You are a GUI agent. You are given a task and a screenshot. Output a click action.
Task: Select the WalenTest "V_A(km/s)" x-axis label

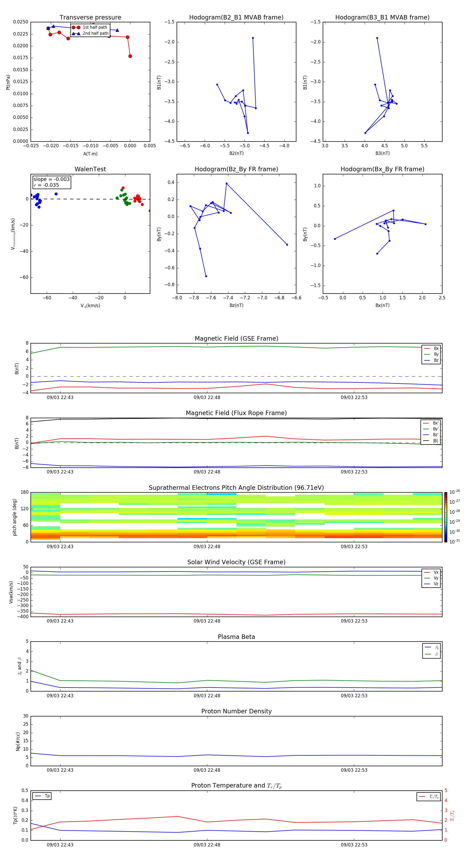click(x=90, y=306)
